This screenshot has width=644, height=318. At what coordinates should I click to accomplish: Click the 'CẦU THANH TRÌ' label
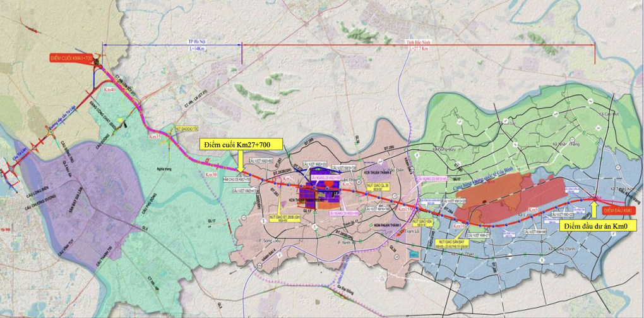coord(105,255)
